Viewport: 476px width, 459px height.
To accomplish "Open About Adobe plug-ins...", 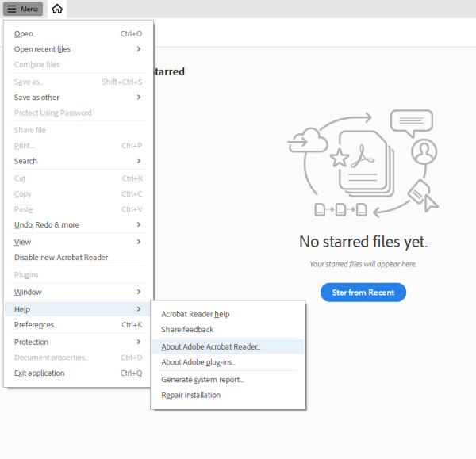I will [x=228, y=362].
